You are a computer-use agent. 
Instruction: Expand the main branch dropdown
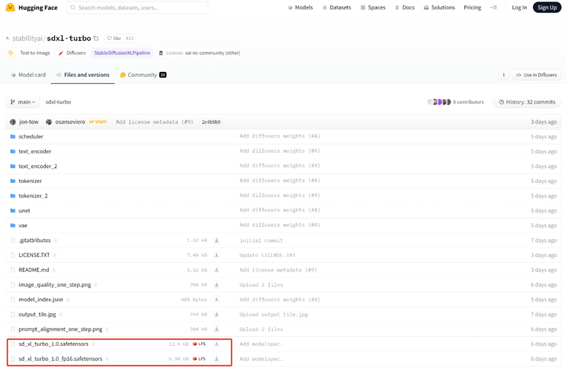[x=22, y=102]
